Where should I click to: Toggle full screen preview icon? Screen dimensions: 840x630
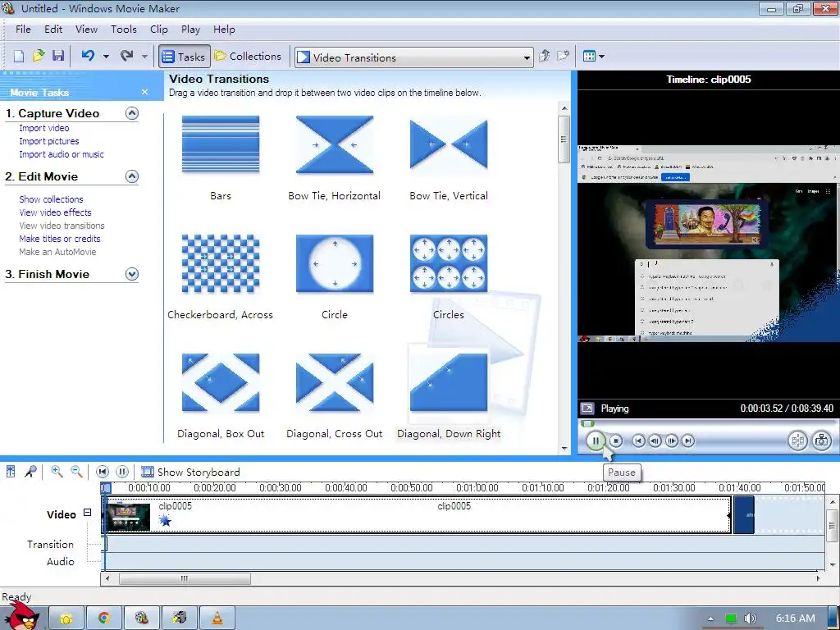(x=587, y=409)
